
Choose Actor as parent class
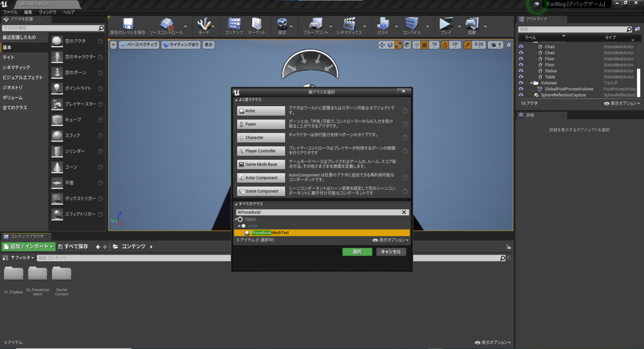(261, 111)
